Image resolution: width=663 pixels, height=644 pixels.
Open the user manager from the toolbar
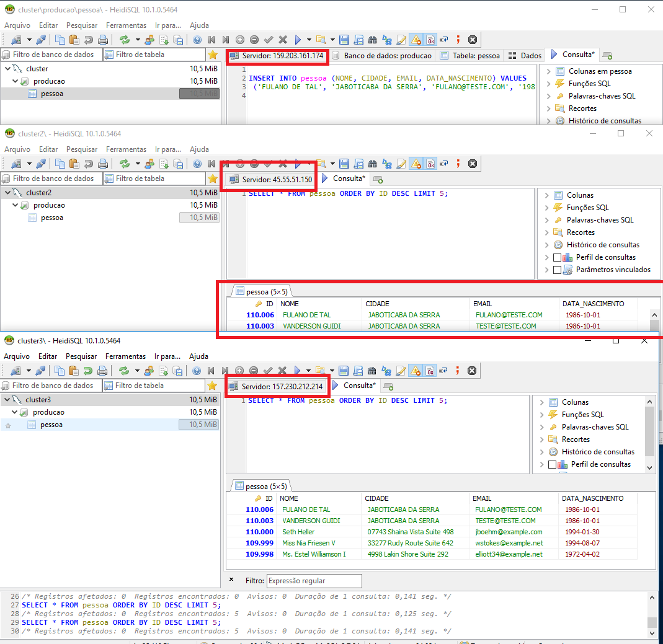[x=150, y=39]
